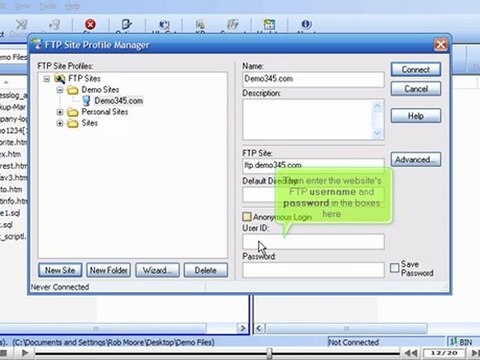Open Advanced settings button
The height and width of the screenshot is (360, 480).
(416, 160)
